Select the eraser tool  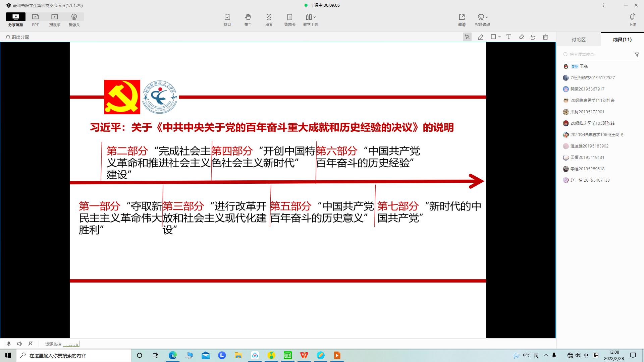pyautogui.click(x=521, y=37)
